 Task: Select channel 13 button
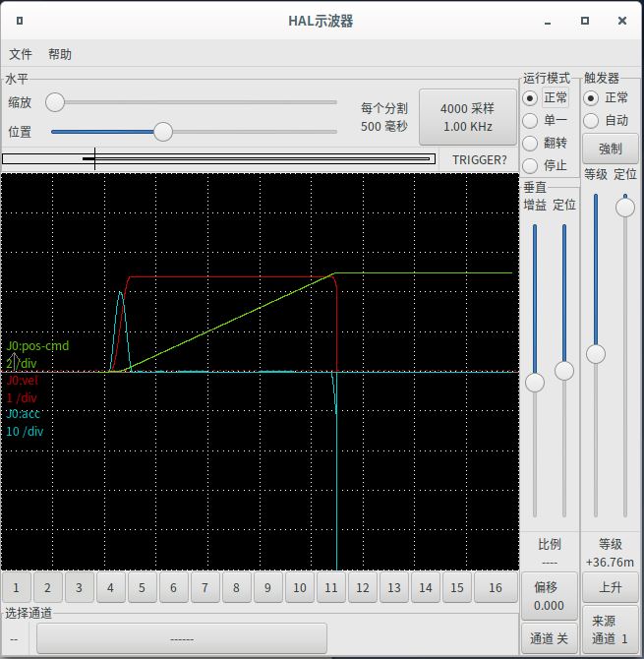394,587
